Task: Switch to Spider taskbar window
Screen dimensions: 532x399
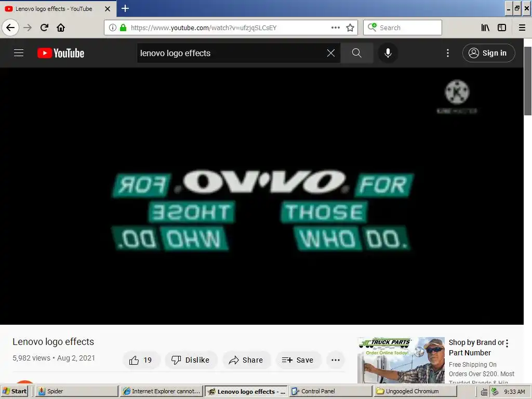Action: 77,391
